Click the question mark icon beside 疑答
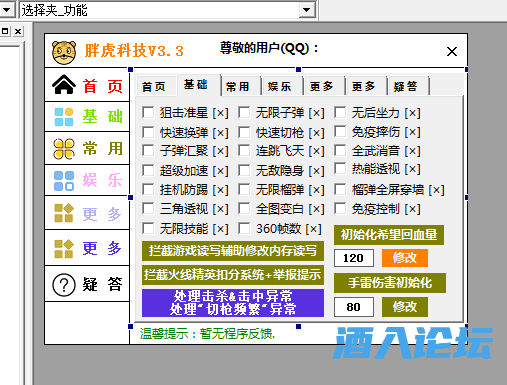Image resolution: width=507 pixels, height=385 pixels. coord(64,285)
